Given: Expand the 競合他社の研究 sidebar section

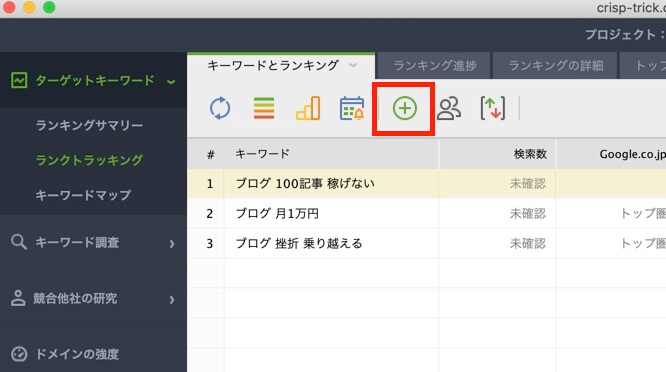Looking at the screenshot, I should pyautogui.click(x=172, y=299).
